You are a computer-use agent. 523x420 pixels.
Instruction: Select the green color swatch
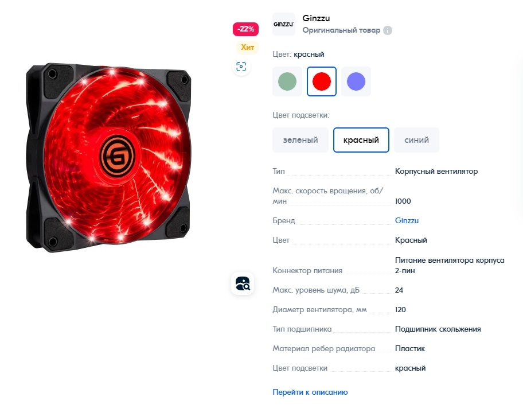coord(287,81)
